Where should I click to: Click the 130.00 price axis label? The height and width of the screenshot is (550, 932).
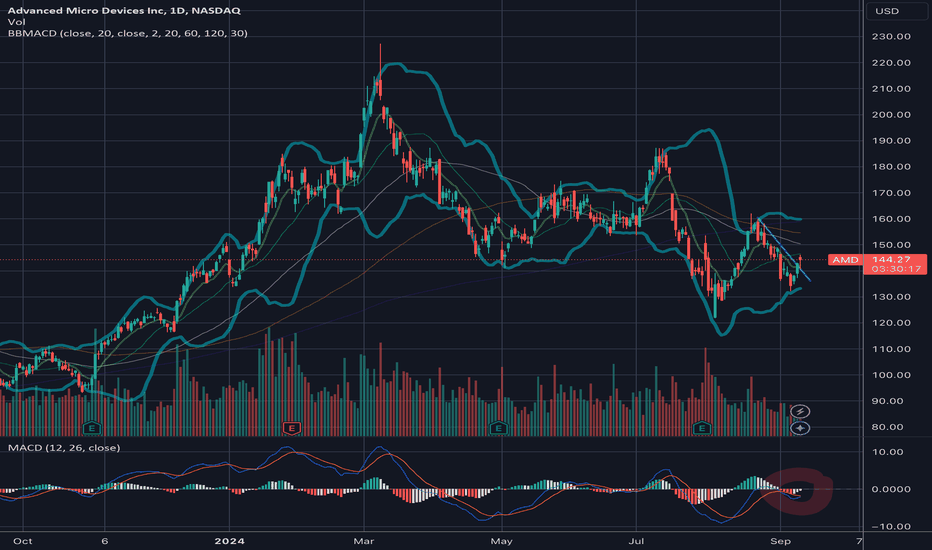pos(890,297)
